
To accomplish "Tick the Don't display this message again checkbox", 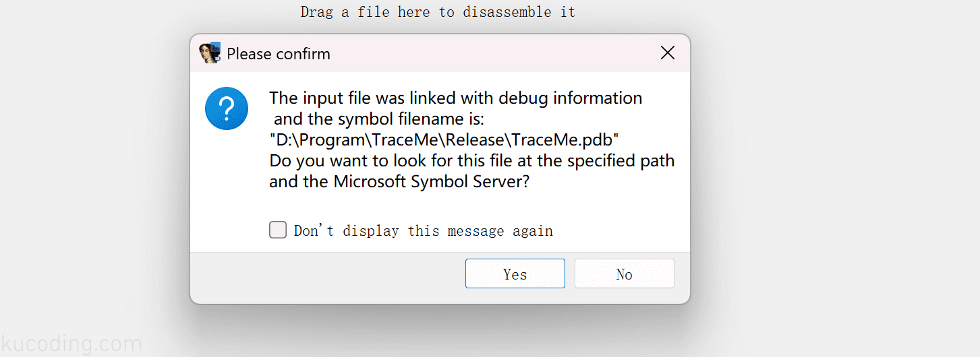I will click(x=278, y=230).
